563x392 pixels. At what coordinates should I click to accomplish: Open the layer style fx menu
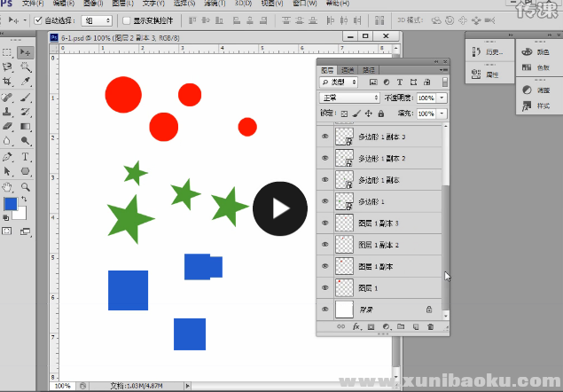[356, 327]
